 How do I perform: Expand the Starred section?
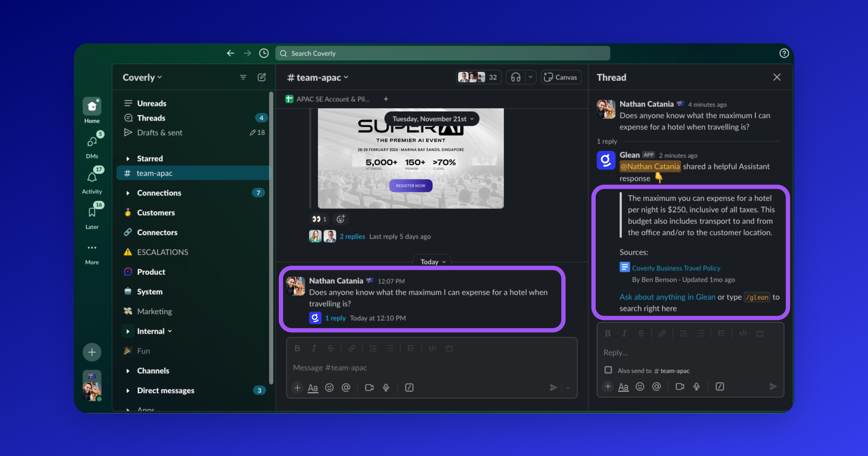coord(128,159)
